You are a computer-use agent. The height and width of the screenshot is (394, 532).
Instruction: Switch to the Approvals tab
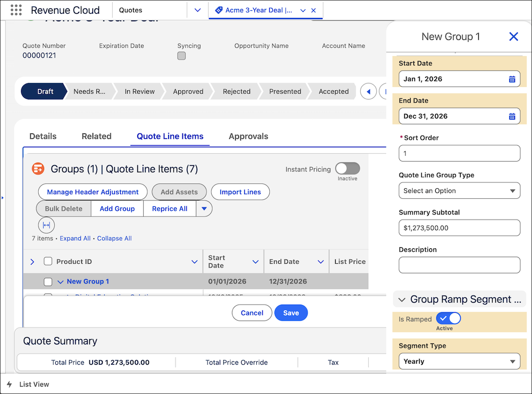[x=248, y=136]
